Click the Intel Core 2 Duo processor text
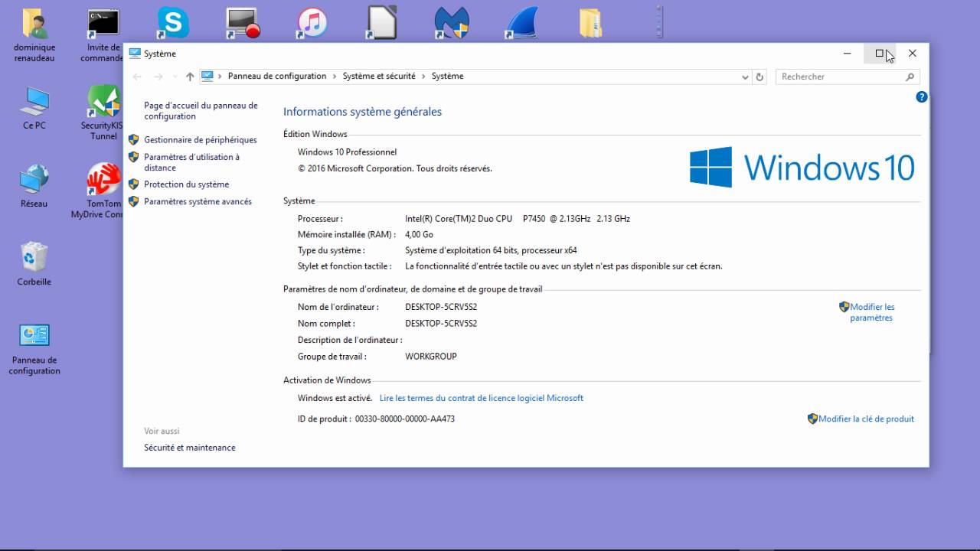 tap(518, 219)
